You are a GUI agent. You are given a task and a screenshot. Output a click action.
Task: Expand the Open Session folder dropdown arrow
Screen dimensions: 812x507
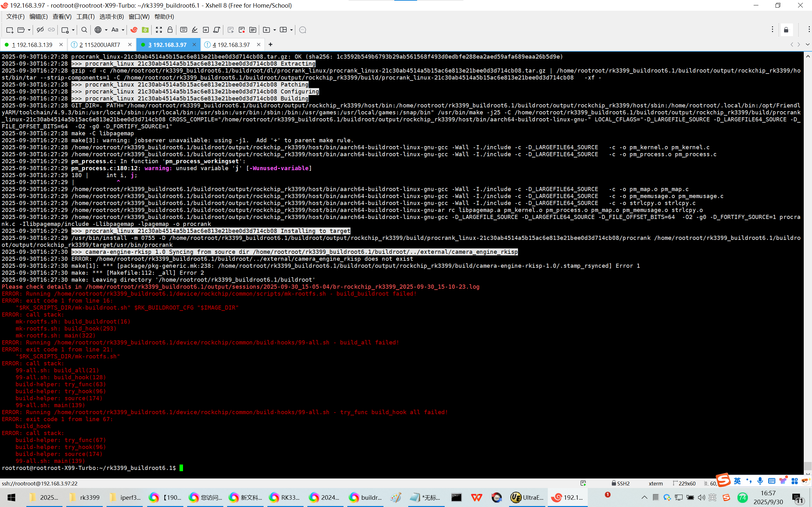click(29, 30)
